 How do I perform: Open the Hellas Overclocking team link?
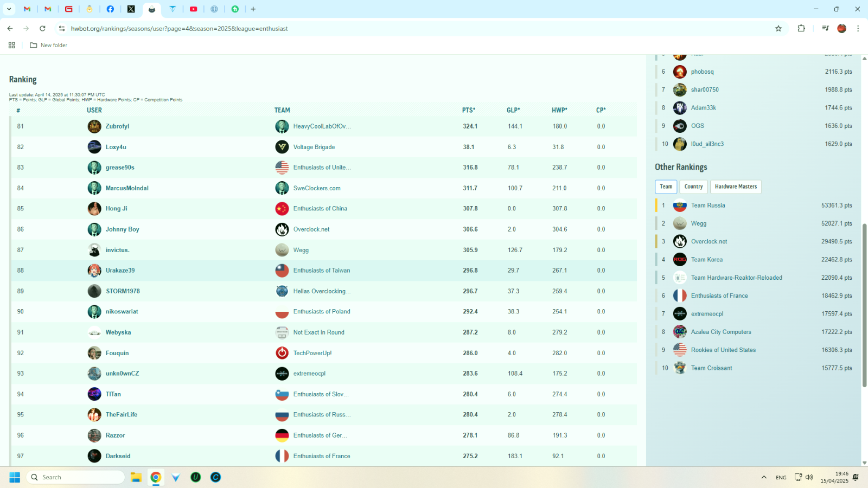pyautogui.click(x=322, y=291)
